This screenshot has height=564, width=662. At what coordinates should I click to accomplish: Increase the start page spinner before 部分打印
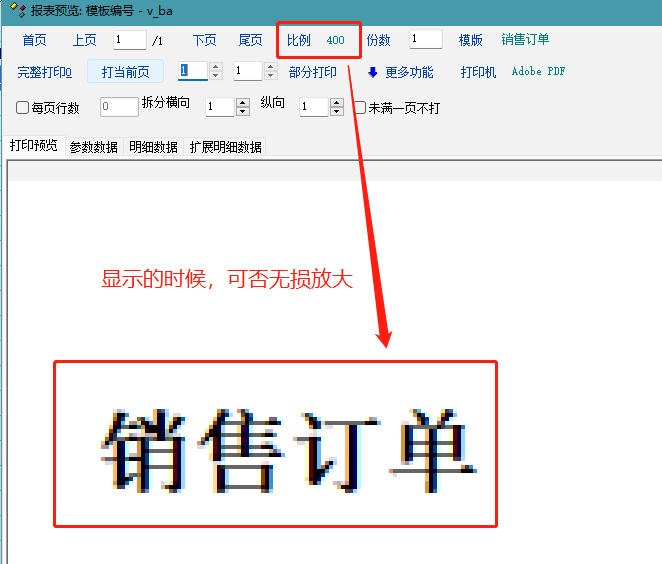tap(215, 67)
